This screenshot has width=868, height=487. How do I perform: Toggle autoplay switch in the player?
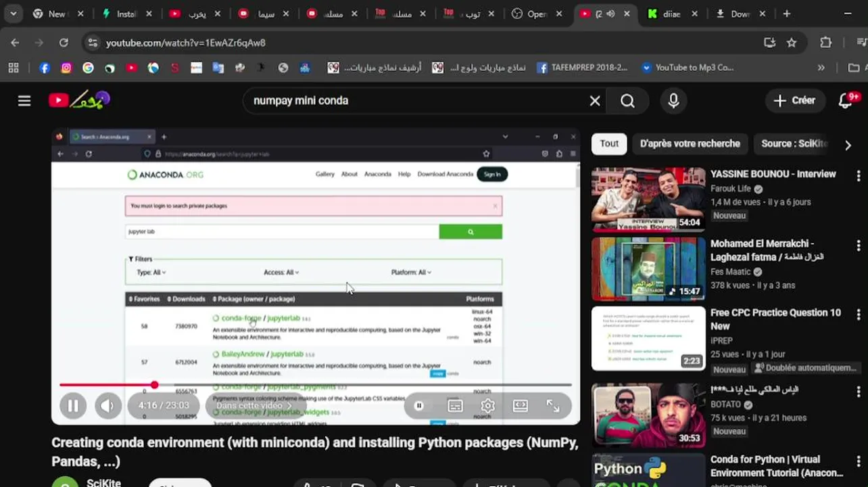click(x=419, y=406)
